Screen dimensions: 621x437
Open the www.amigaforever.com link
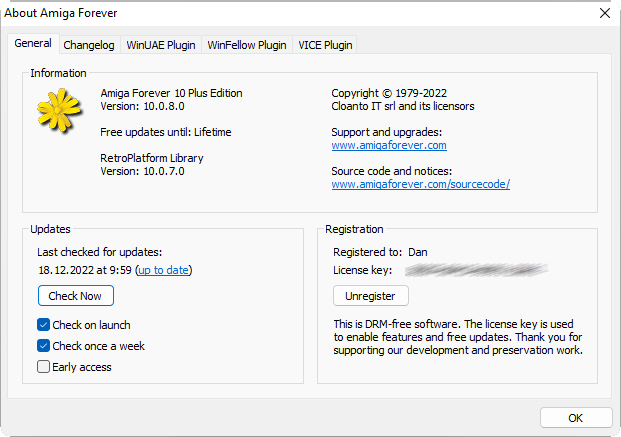389,145
